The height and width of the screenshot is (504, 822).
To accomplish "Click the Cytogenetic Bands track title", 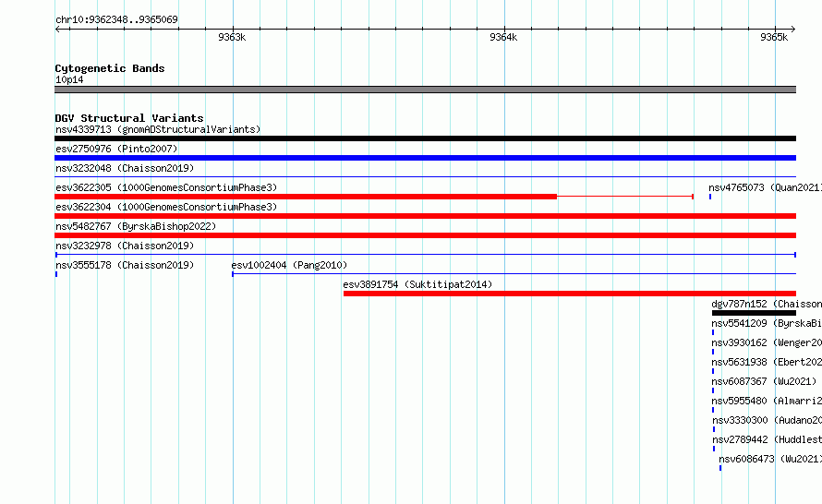I will click(110, 68).
